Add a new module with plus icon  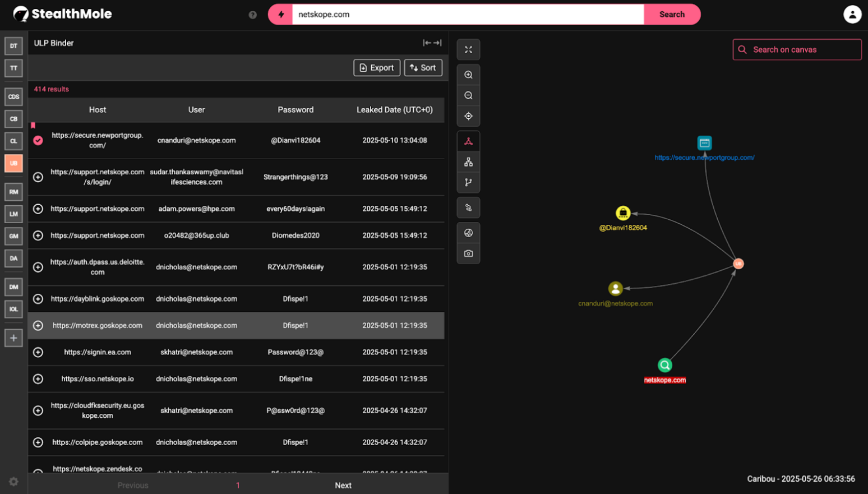pyautogui.click(x=13, y=338)
